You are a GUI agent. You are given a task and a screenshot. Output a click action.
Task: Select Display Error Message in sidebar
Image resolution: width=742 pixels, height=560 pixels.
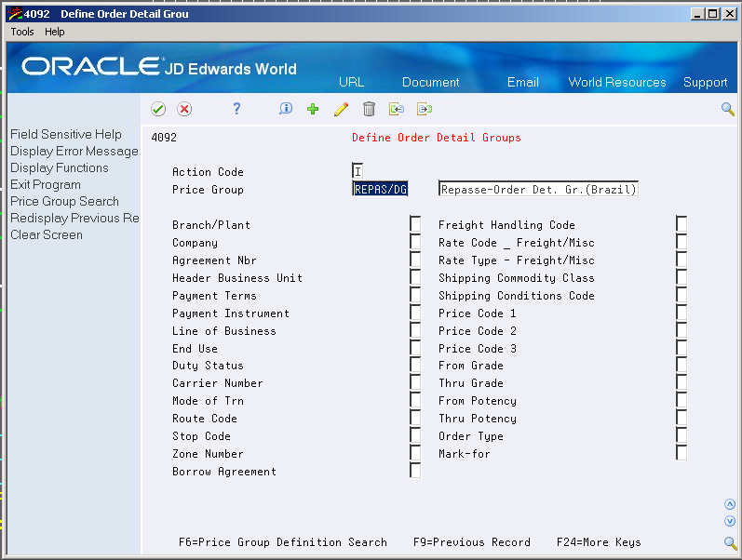coord(74,152)
